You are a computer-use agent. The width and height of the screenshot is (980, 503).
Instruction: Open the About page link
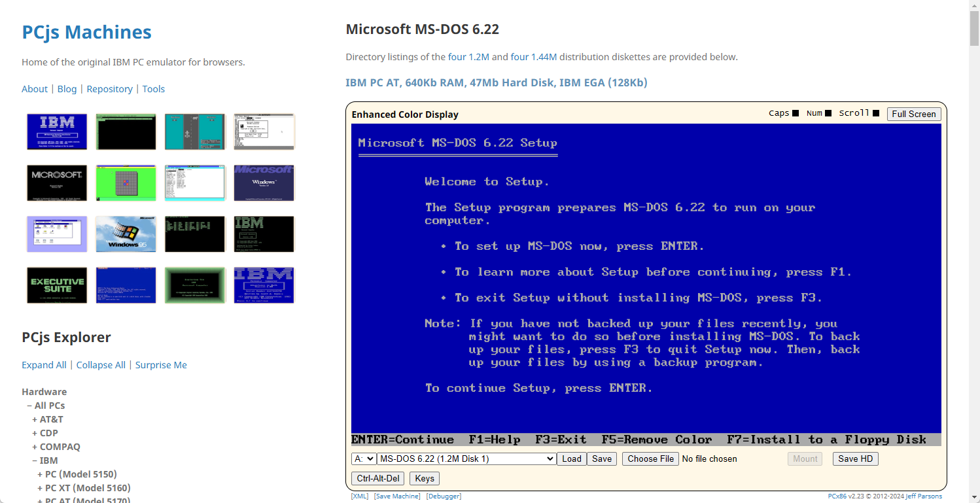click(x=35, y=89)
